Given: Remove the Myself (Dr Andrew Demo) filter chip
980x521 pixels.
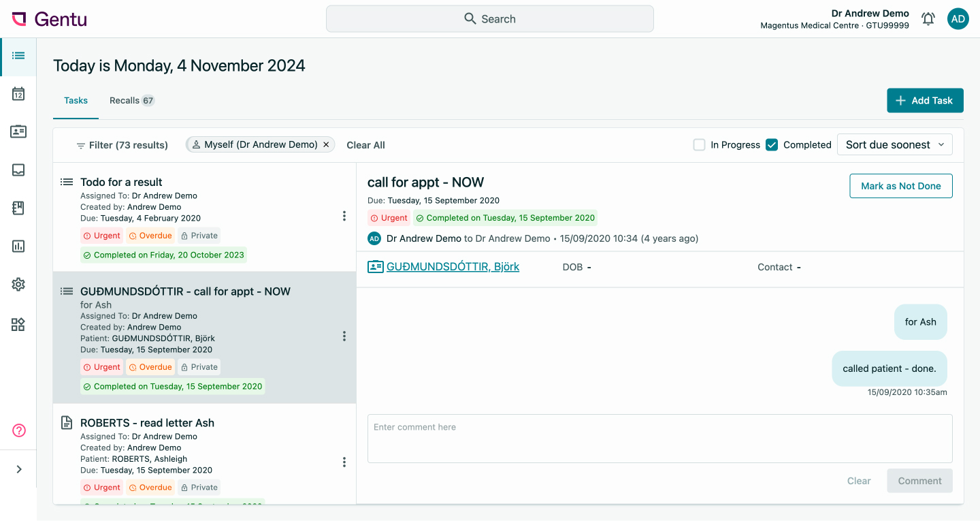Looking at the screenshot, I should coord(326,144).
